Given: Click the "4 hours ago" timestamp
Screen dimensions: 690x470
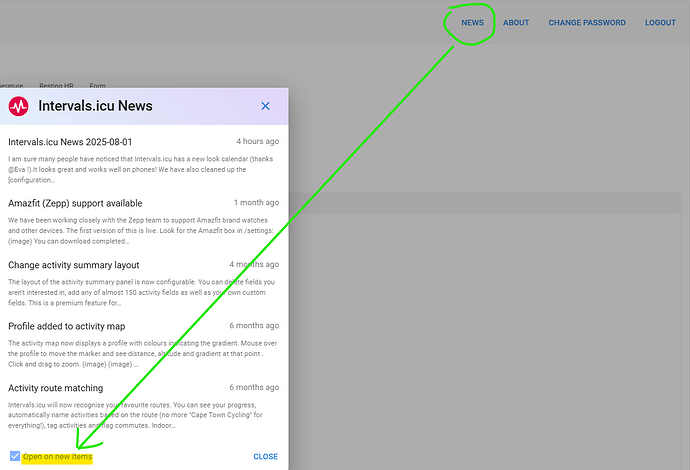Looking at the screenshot, I should (257, 142).
